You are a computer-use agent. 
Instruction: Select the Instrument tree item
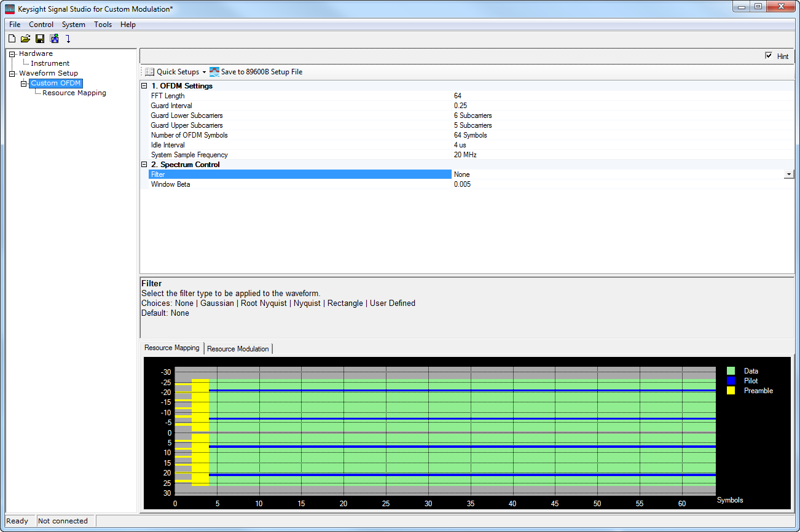click(x=50, y=63)
